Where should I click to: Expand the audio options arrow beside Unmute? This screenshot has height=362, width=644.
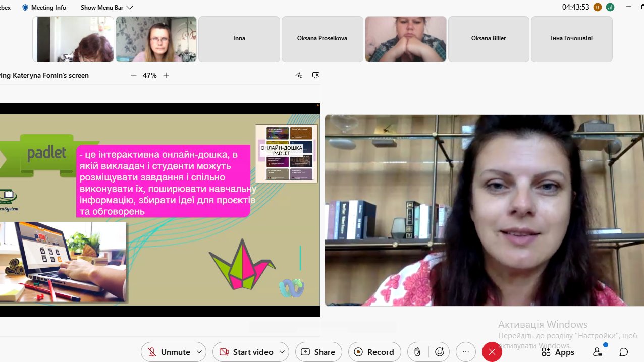click(x=199, y=352)
